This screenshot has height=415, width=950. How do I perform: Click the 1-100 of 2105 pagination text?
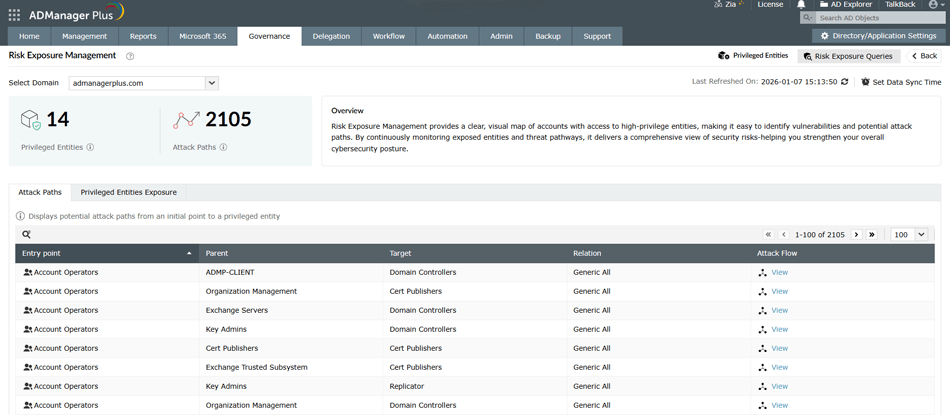tap(820, 234)
